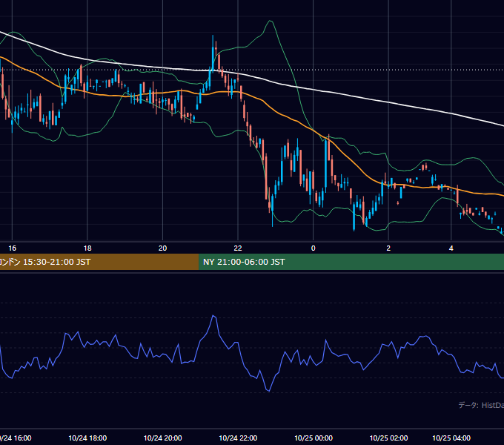Click the データ: HistData source text

[481, 405]
